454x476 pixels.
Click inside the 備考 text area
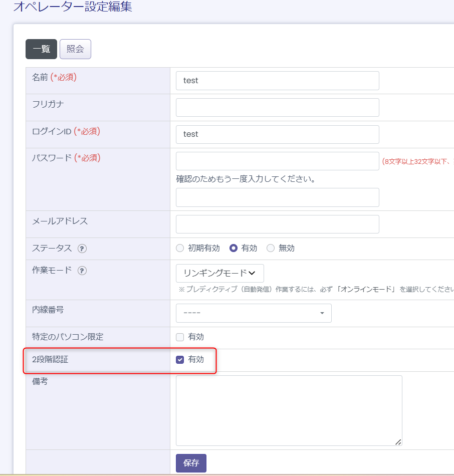(289, 410)
